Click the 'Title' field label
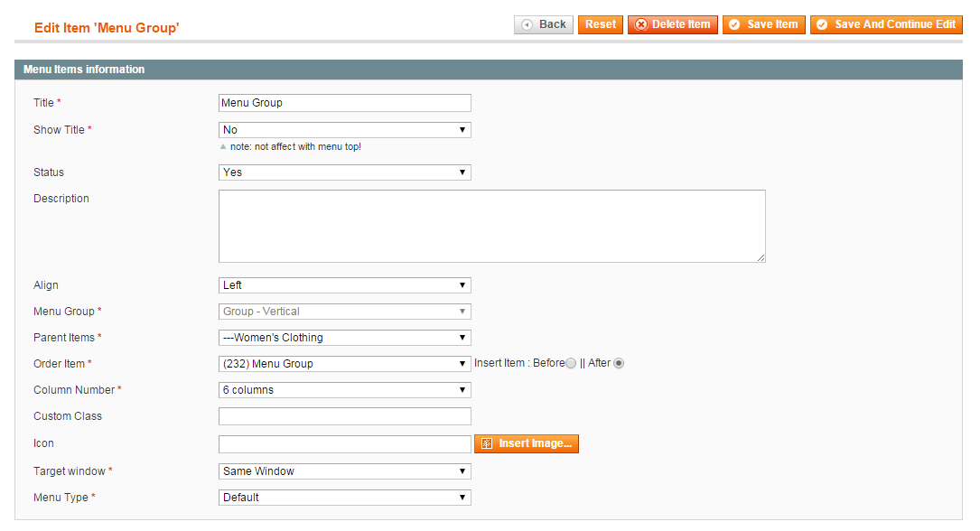The height and width of the screenshot is (531, 980). (x=43, y=102)
